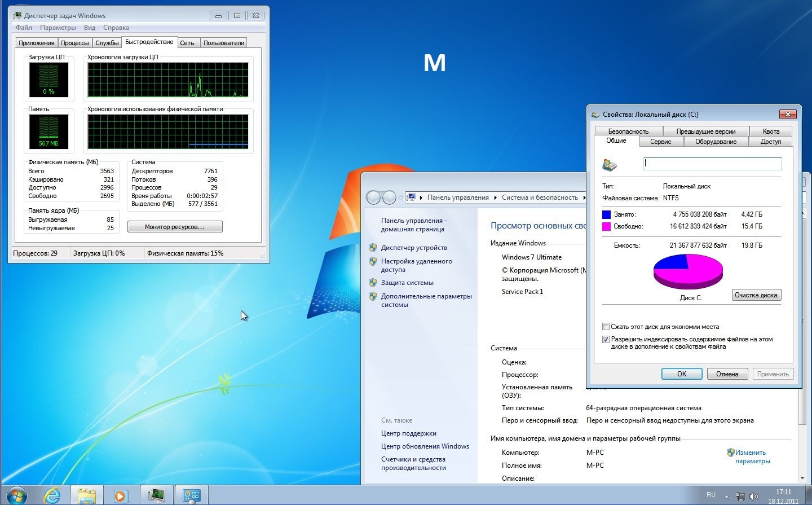812x505 pixels.
Task: Launch Internet Explorer from taskbar
Action: [x=52, y=495]
